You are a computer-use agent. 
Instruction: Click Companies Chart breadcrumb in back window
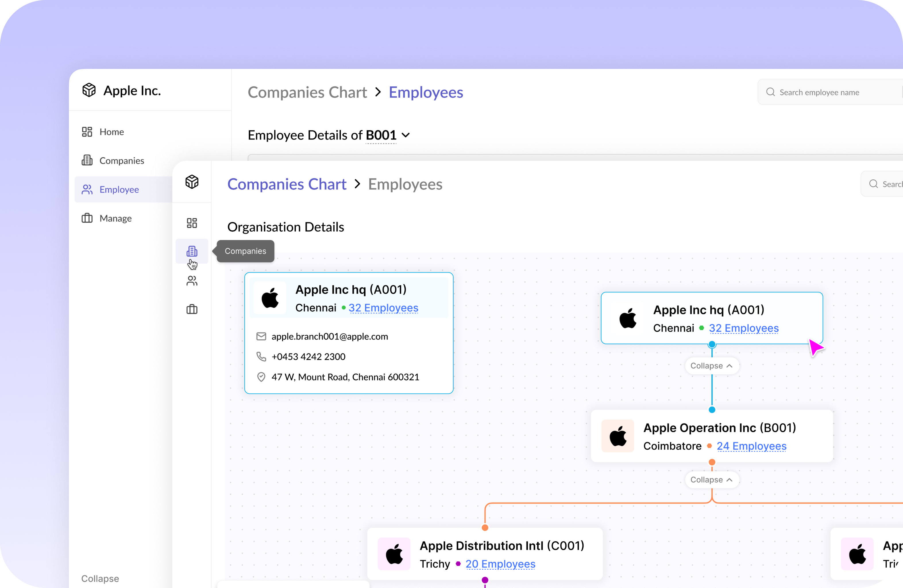click(307, 92)
